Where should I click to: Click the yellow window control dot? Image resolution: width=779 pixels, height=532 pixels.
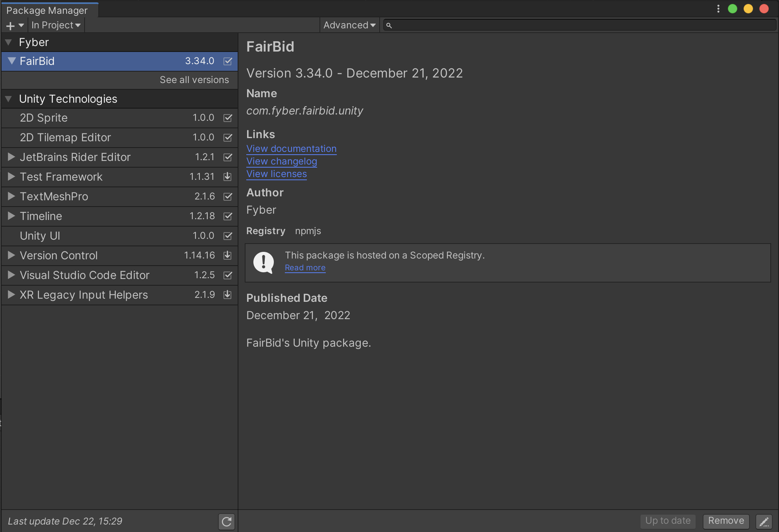(748, 9)
